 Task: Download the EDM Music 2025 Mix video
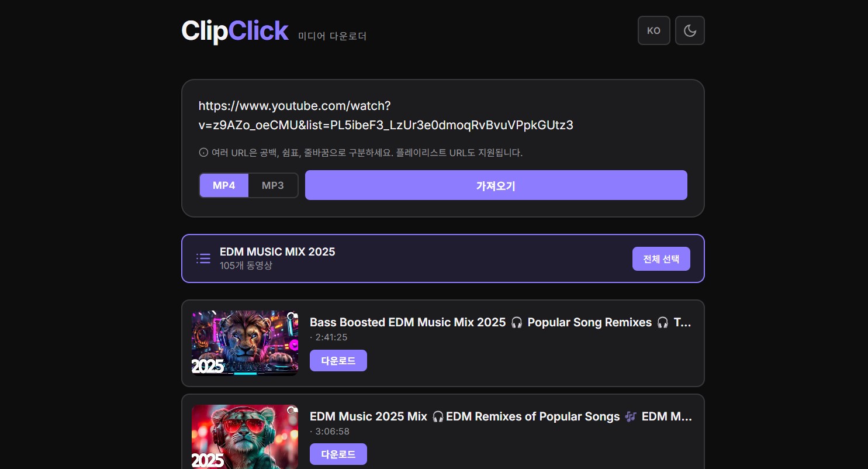[338, 454]
